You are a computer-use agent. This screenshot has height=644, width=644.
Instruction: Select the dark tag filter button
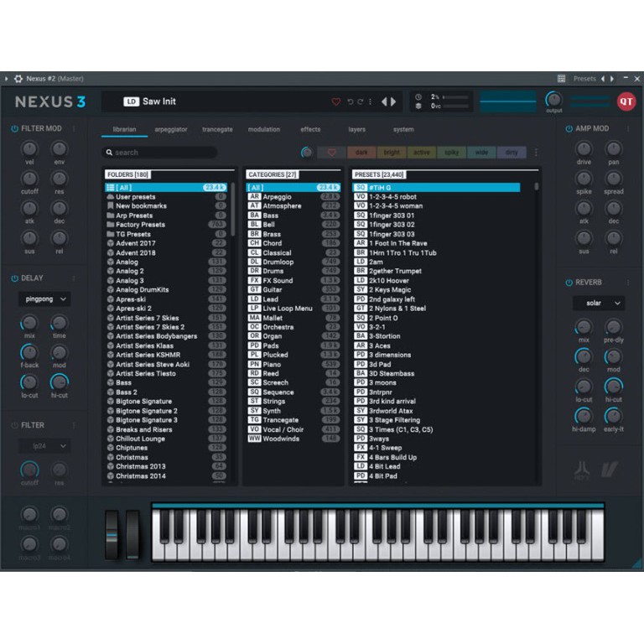pos(362,153)
